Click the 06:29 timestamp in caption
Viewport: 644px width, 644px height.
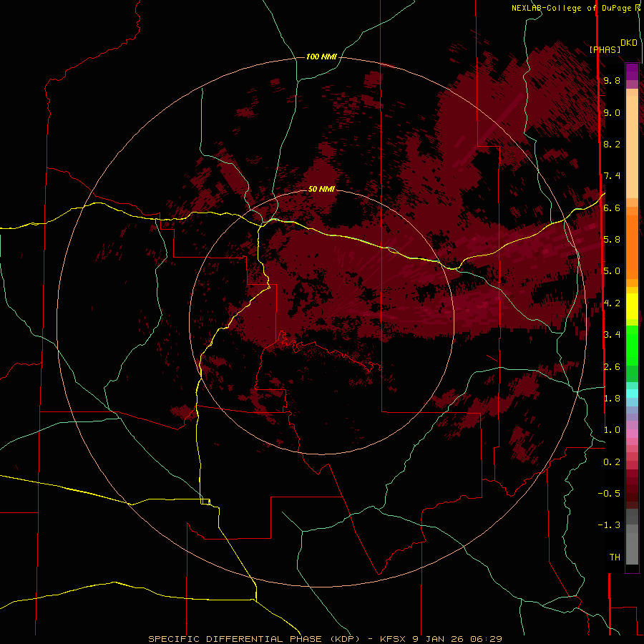[x=487, y=639]
